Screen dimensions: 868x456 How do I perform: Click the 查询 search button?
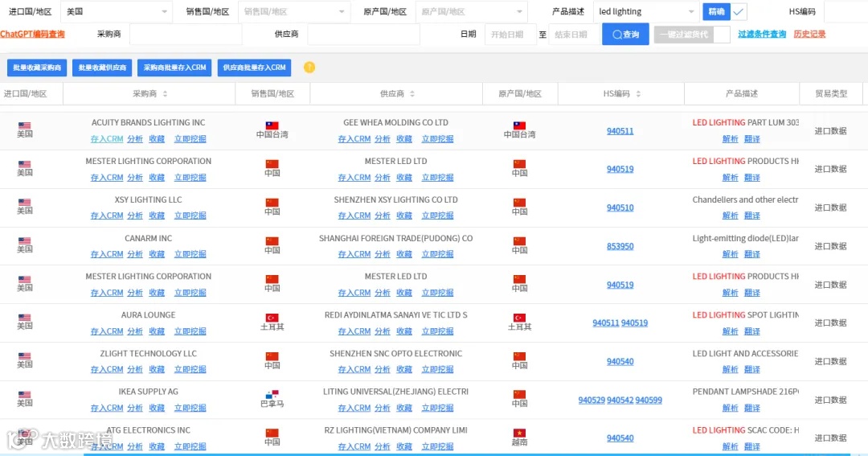[625, 35]
